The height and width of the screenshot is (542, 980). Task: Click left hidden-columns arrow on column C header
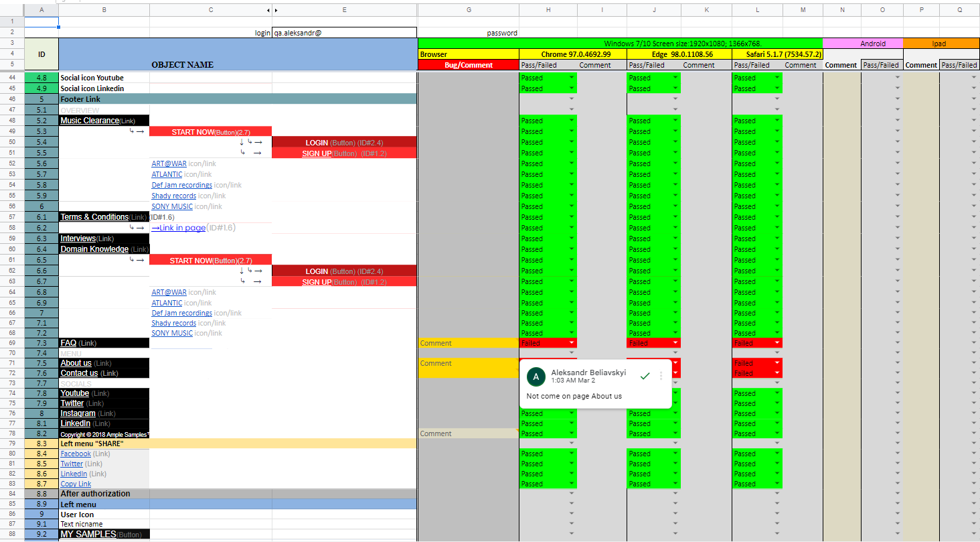[268, 10]
